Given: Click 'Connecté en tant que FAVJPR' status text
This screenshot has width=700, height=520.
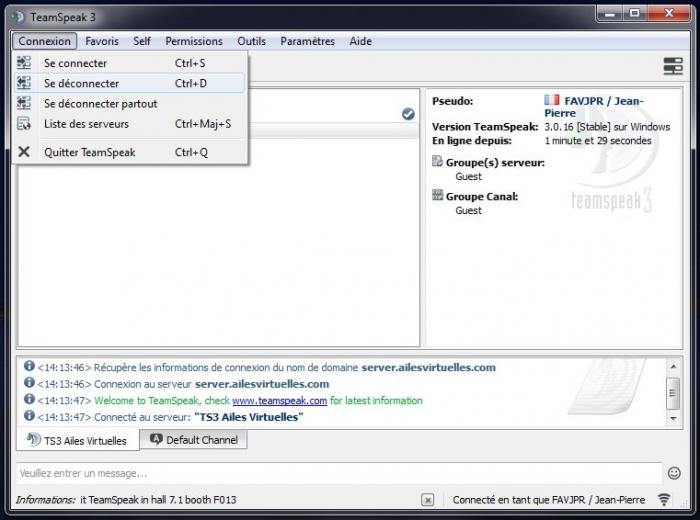Looking at the screenshot, I should 549,500.
